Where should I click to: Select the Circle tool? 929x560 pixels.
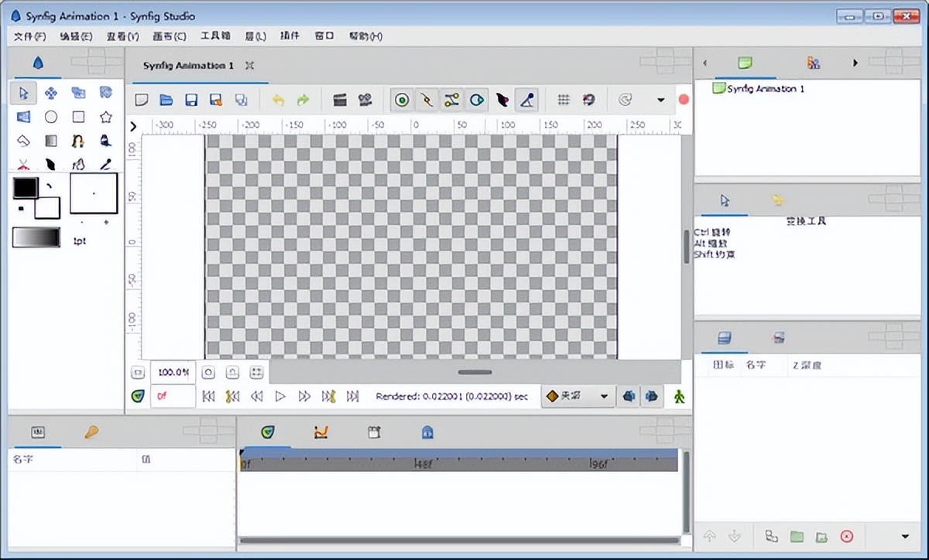pyautogui.click(x=51, y=117)
